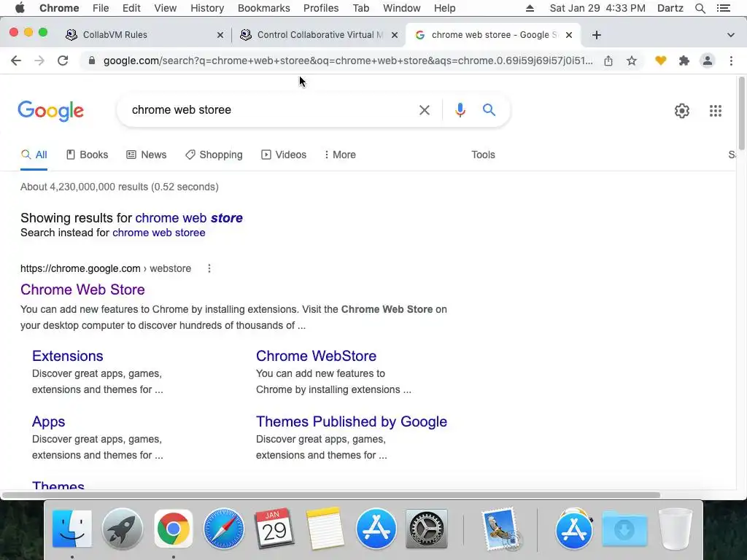Open the File menu
Image resolution: width=747 pixels, height=560 pixels.
[x=101, y=8]
